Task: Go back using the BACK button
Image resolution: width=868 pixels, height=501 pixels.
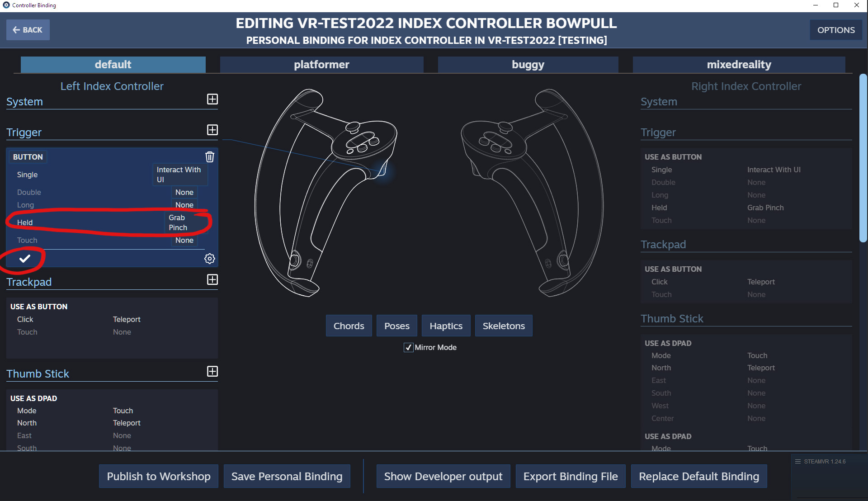Action: pyautogui.click(x=28, y=30)
